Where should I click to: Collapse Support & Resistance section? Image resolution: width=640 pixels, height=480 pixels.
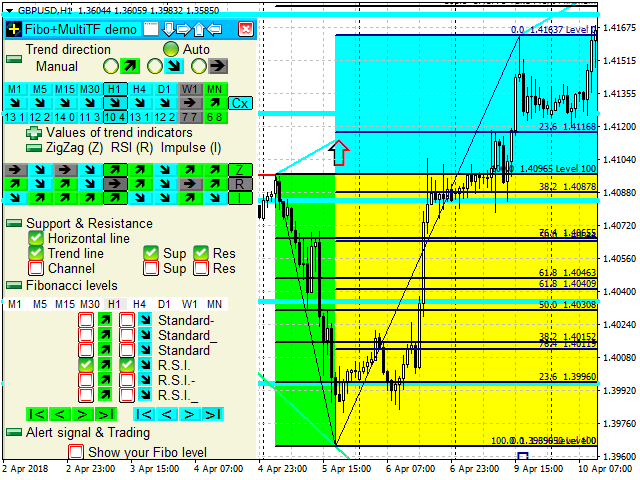[14, 223]
